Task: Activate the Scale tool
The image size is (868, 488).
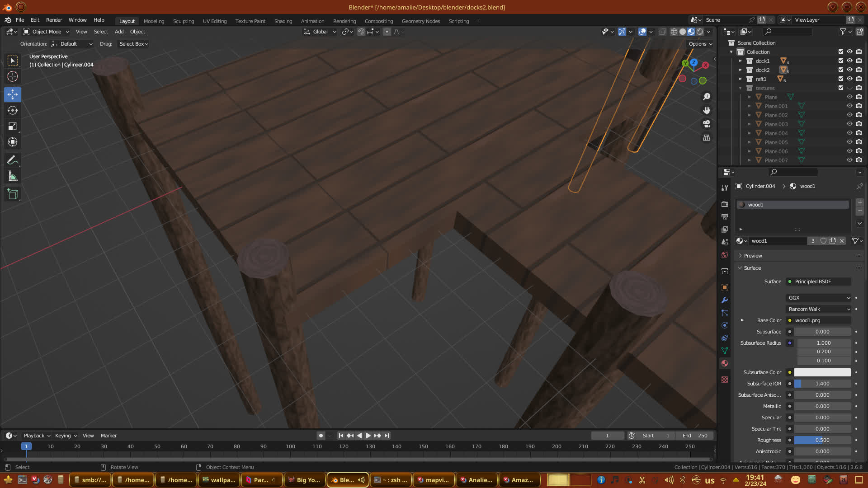Action: 13,127
